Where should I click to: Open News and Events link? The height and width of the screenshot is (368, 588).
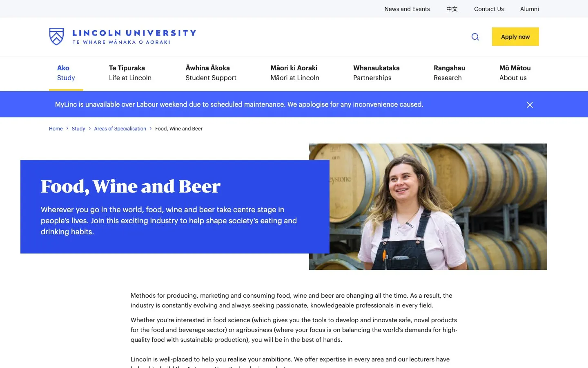point(407,9)
